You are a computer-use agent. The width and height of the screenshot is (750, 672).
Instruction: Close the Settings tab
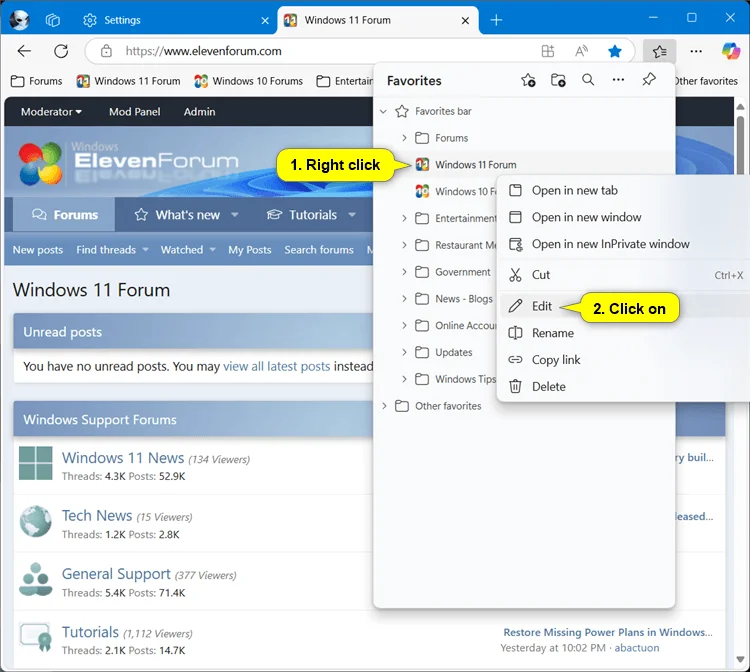[x=265, y=21]
